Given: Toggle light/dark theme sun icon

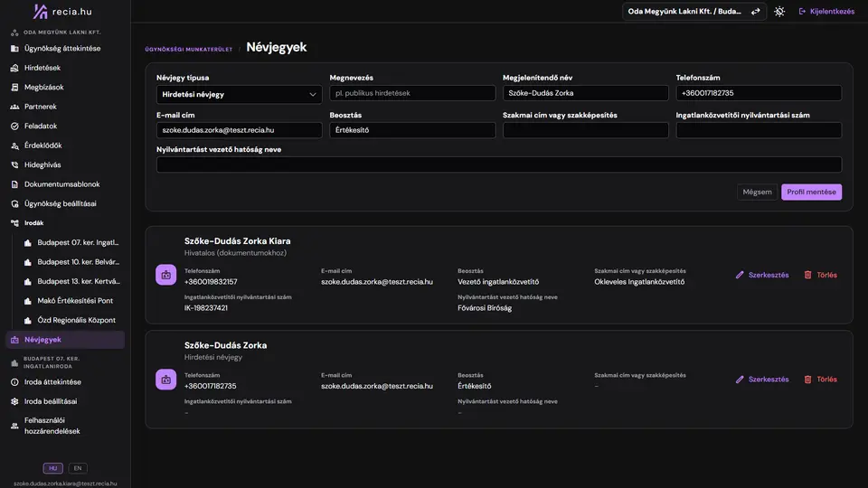Looking at the screenshot, I should coord(779,11).
